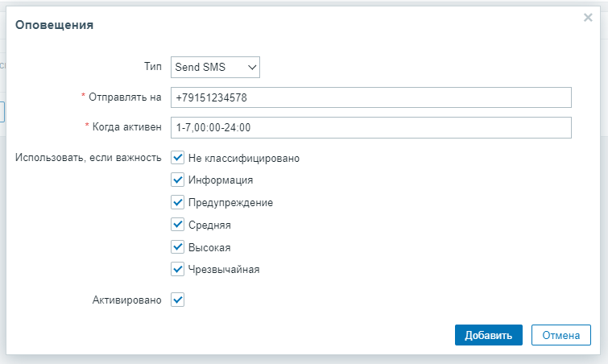Untick the Чрезвычайная severity checkbox
The width and height of the screenshot is (608, 364).
click(178, 269)
